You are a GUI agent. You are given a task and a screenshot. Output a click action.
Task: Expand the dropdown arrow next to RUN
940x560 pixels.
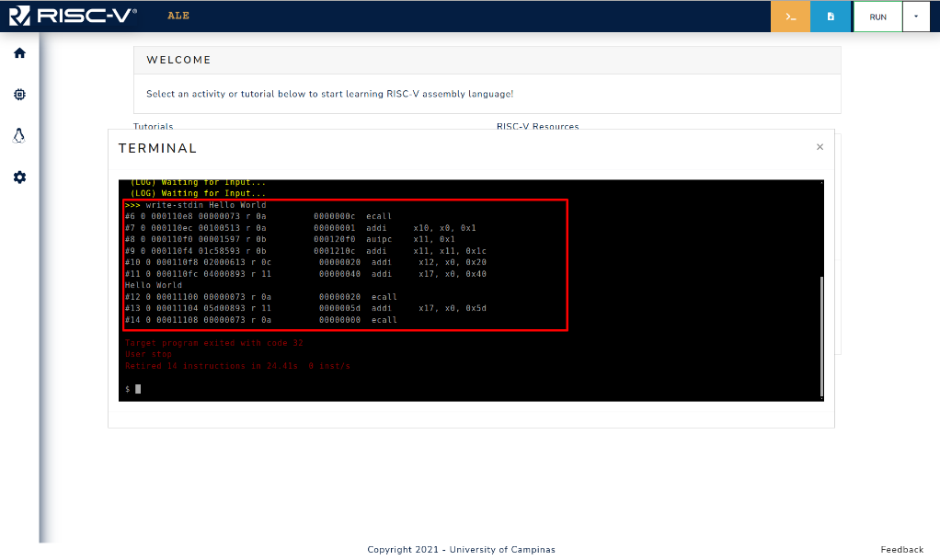pos(916,17)
